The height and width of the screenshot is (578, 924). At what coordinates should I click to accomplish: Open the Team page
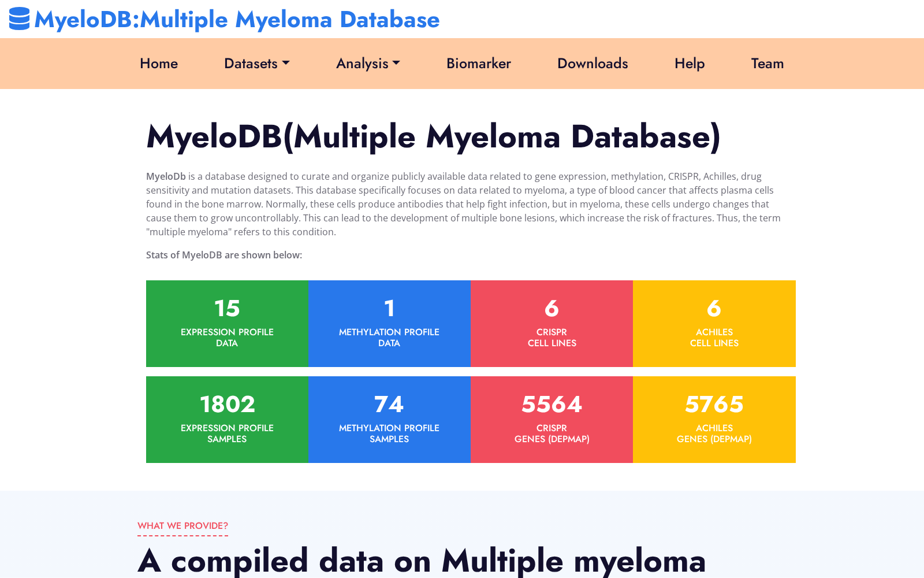(x=767, y=64)
